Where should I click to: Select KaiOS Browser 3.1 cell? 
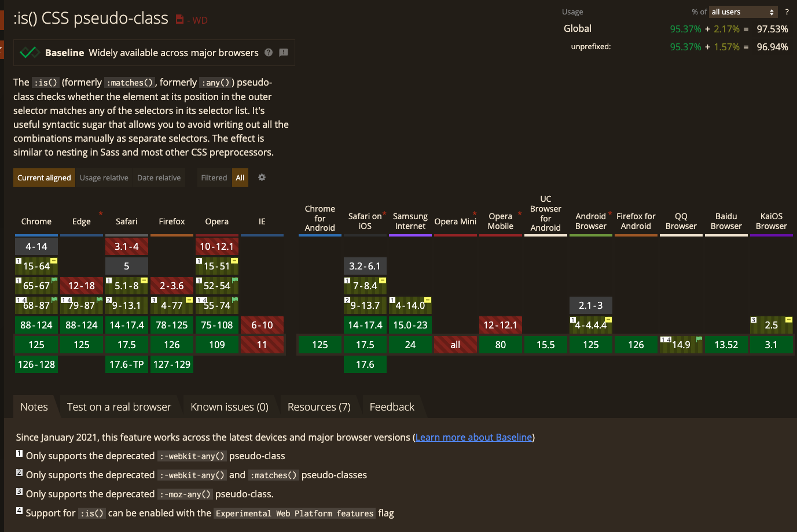pos(772,345)
